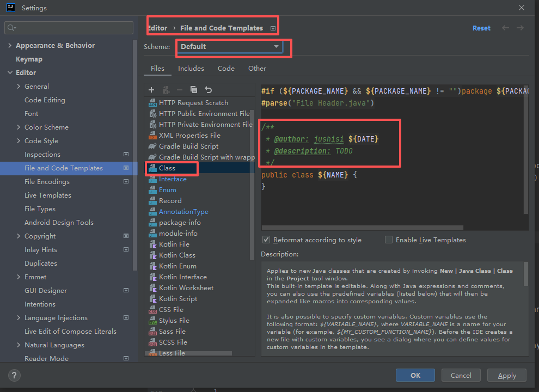The height and width of the screenshot is (392, 539).
Task: Expand the Emmet node
Action: [19, 277]
